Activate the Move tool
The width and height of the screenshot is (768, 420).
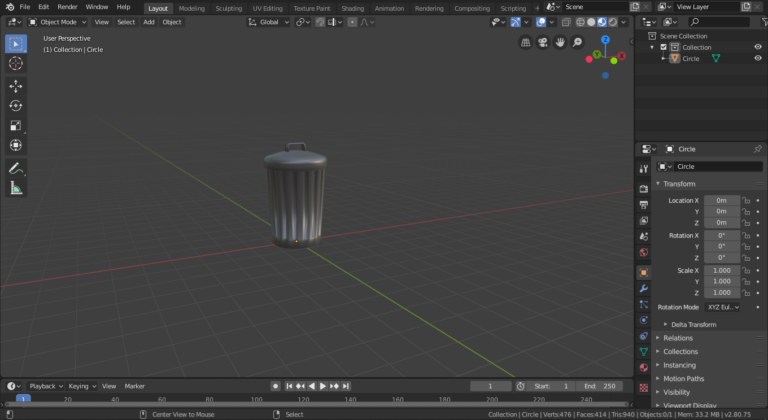[x=16, y=86]
